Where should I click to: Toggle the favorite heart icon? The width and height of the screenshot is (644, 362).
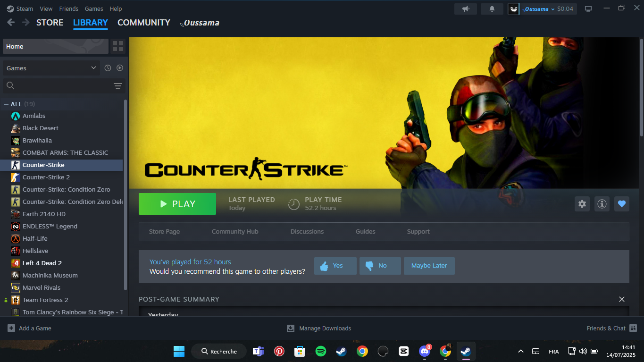[x=621, y=204]
